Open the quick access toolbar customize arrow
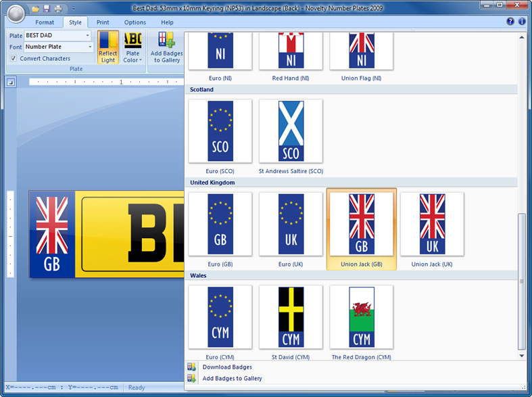532x397 pixels. point(73,9)
